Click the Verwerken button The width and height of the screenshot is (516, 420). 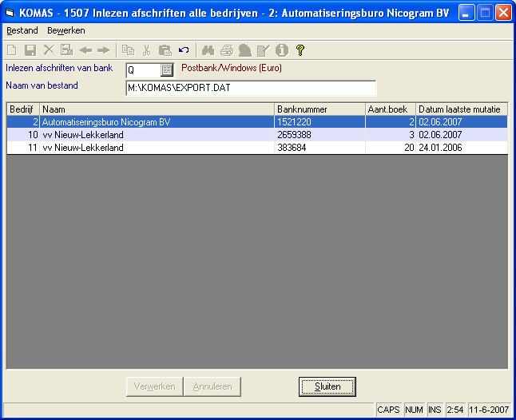(x=154, y=386)
